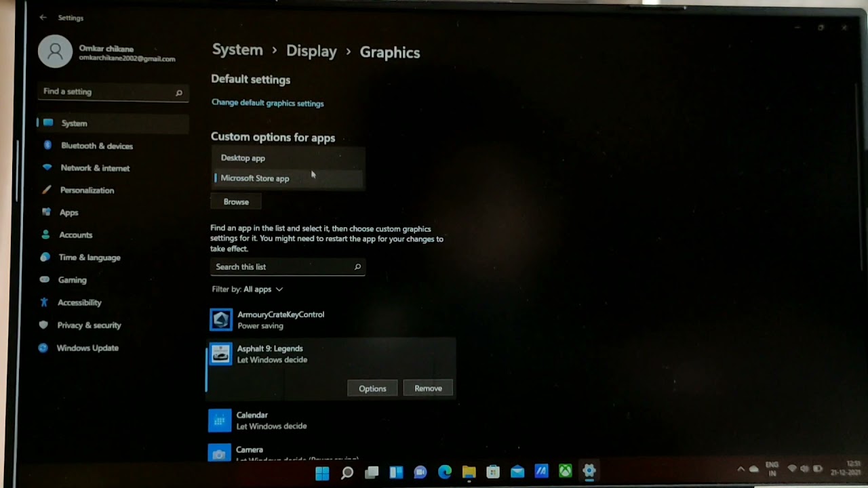Open File Explorer from the taskbar
The width and height of the screenshot is (868, 488).
[469, 472]
